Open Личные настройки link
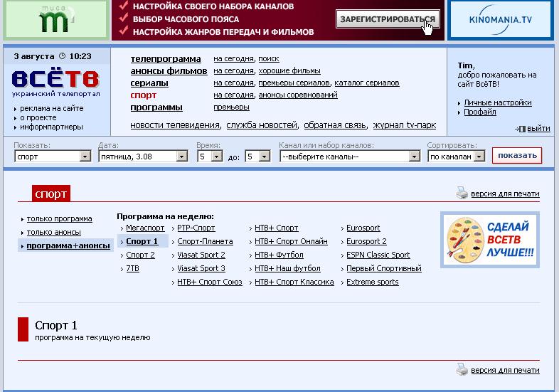559x392 pixels. coord(498,102)
